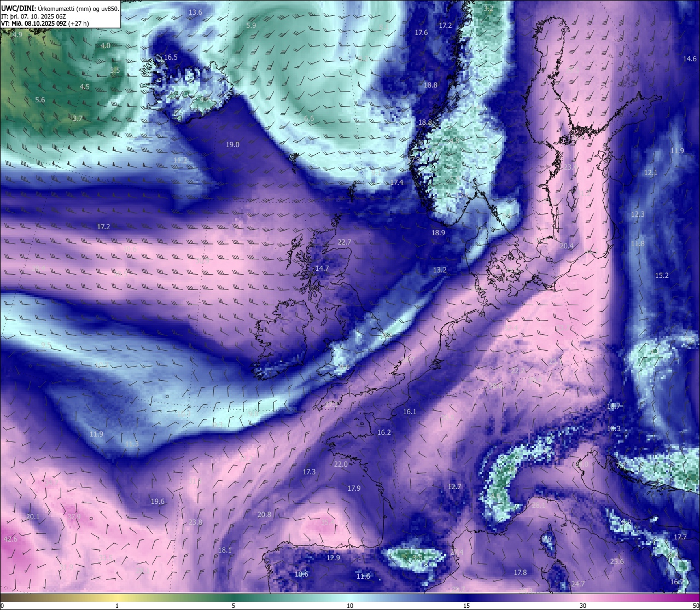
Task: Click the map value '16.1'
Action: (x=410, y=411)
